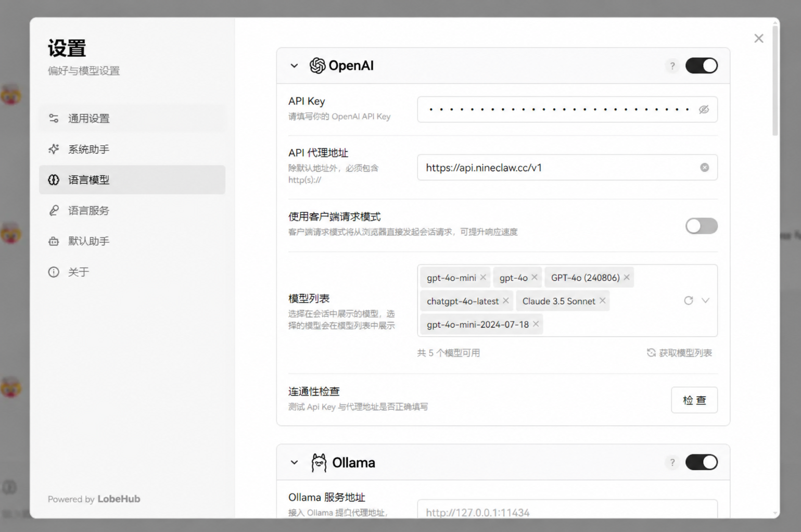The height and width of the screenshot is (532, 801).
Task: Click the OpenAI API Key input
Action: pos(567,109)
